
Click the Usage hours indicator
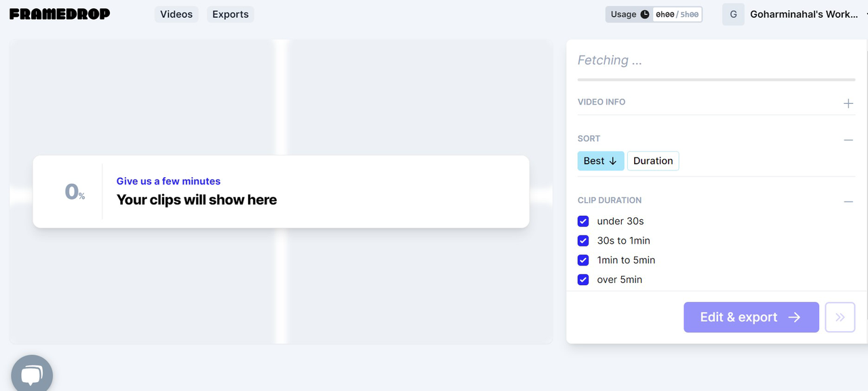point(677,14)
